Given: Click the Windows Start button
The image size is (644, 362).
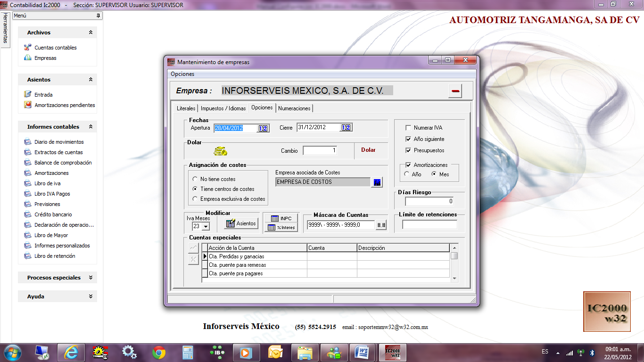Looking at the screenshot, I should point(13,353).
